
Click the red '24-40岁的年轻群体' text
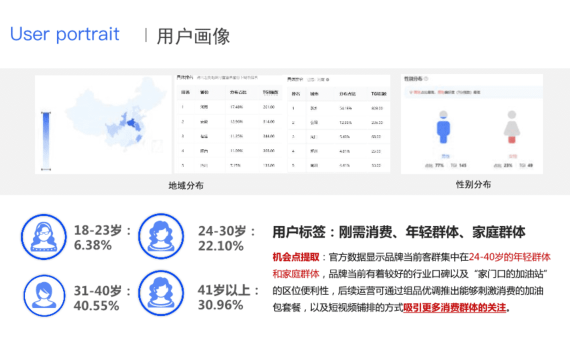510,257
